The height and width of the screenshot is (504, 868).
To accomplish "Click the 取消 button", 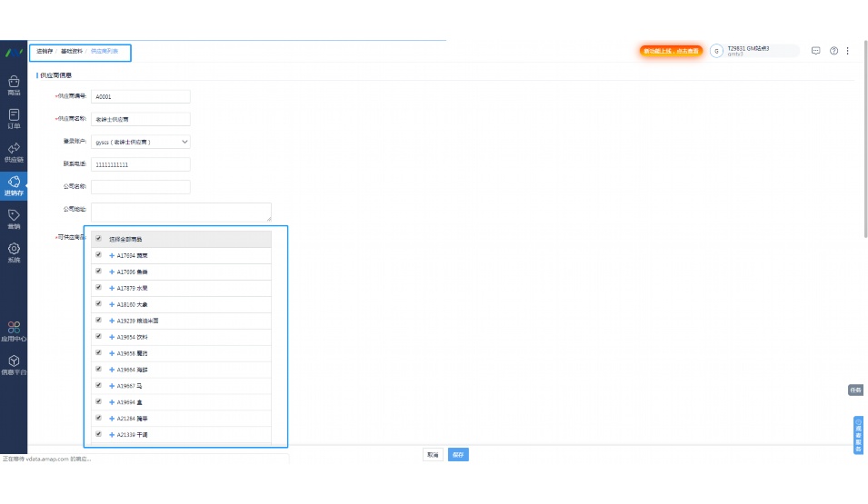I will click(433, 454).
